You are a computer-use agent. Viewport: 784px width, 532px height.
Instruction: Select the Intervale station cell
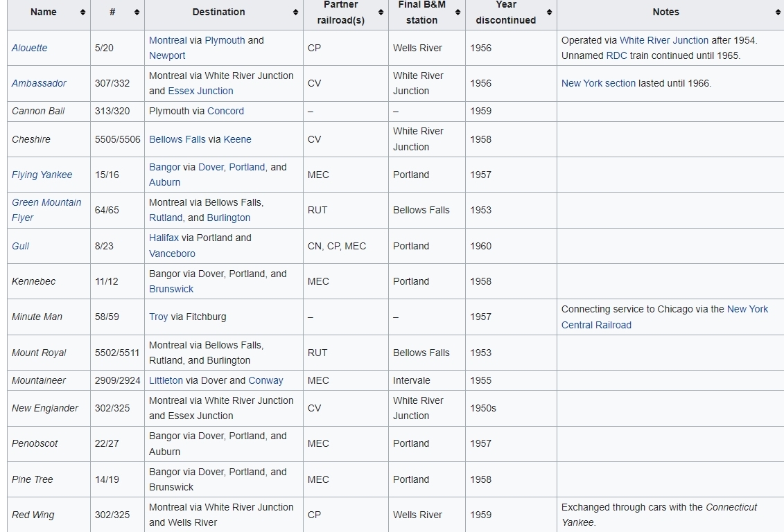[427, 380]
